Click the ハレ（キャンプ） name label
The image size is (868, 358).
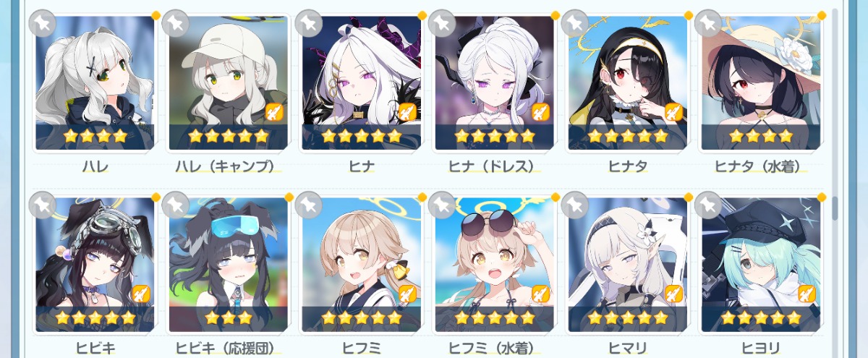coord(229,166)
